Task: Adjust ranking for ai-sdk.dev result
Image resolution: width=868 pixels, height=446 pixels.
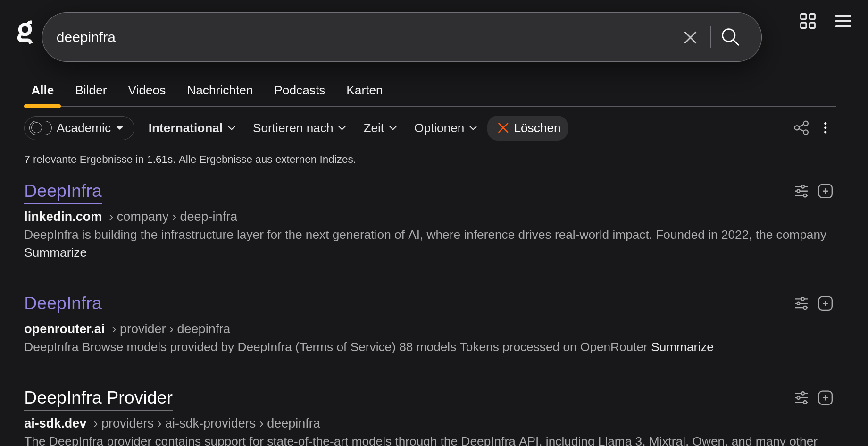Action: [x=801, y=398]
